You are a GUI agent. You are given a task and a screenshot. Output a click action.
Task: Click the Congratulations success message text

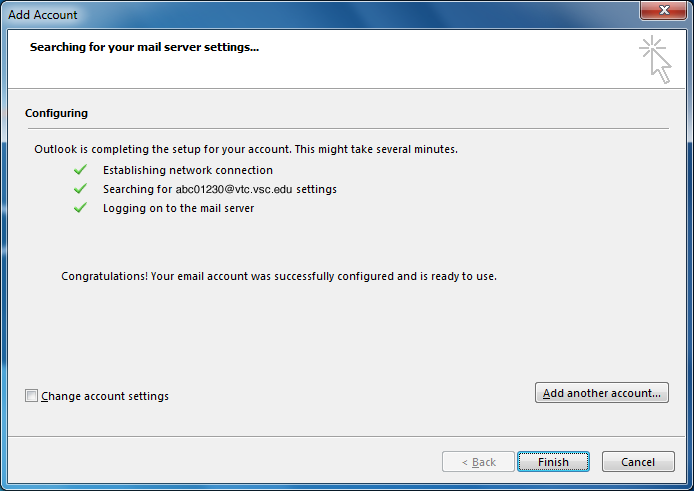tap(279, 276)
